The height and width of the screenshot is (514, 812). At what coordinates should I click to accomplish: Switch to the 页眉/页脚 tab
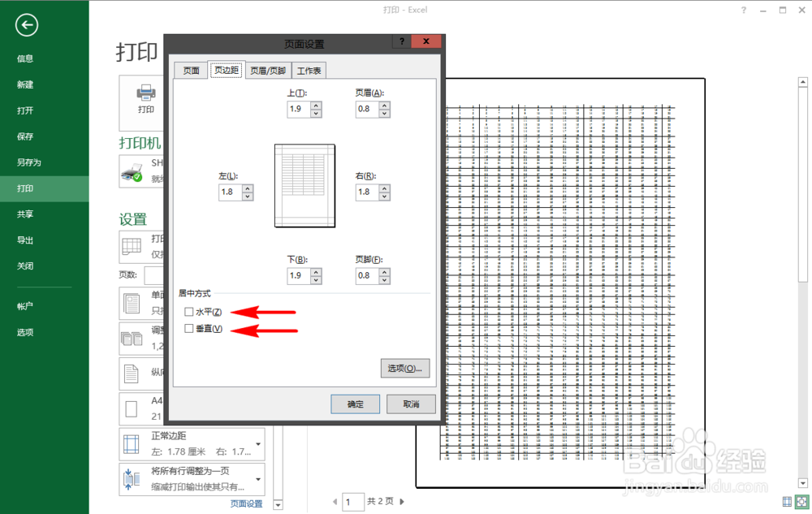(x=267, y=70)
